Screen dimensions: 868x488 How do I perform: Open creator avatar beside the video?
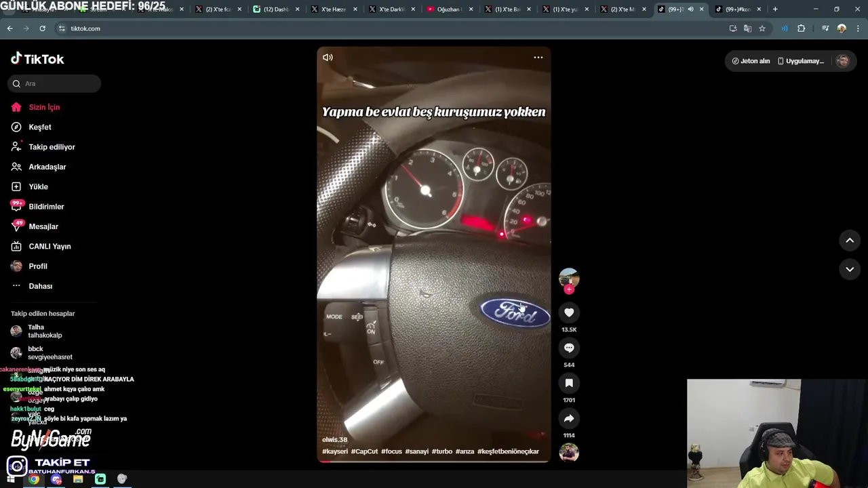click(x=569, y=278)
